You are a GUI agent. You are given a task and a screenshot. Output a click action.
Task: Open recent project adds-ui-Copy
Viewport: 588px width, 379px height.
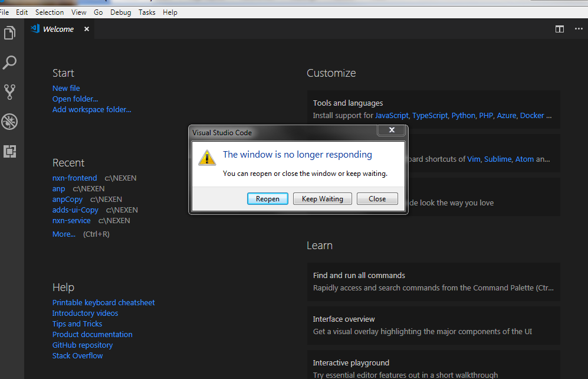[75, 210]
